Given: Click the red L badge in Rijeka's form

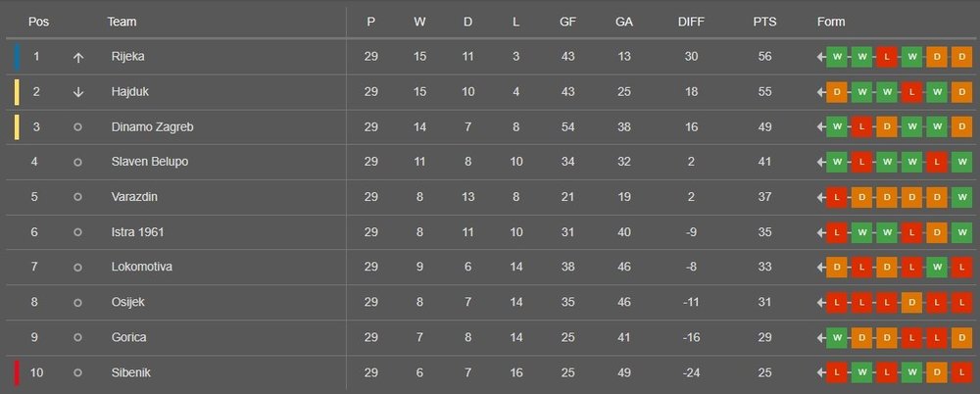Looking at the screenshot, I should coord(887,57).
